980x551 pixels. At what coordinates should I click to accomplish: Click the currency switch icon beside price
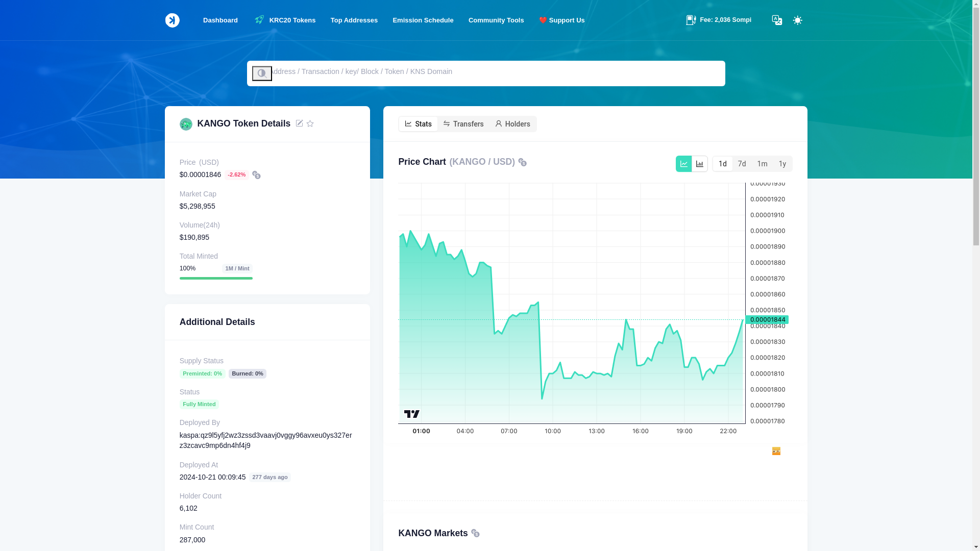click(x=256, y=175)
